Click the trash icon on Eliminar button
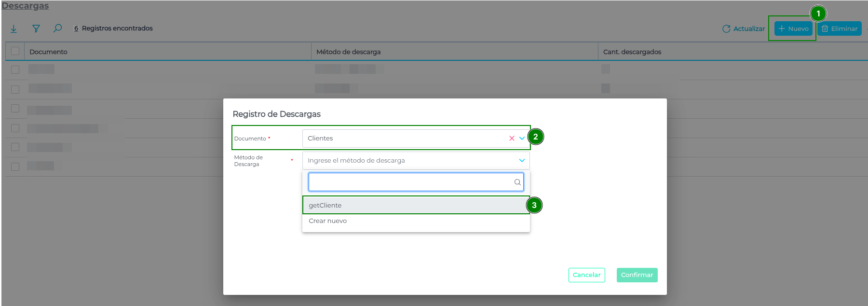 (825, 29)
